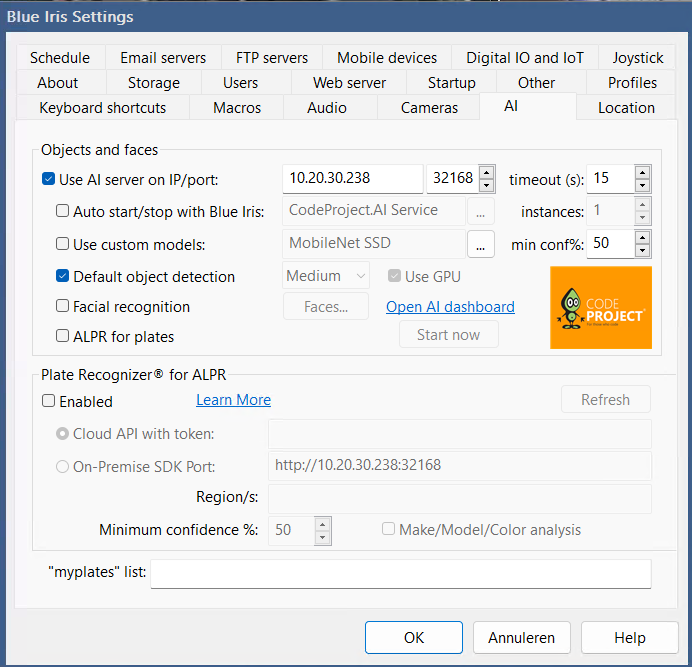The height and width of the screenshot is (667, 692).
Task: Click the Cloud API token field
Action: (x=460, y=434)
